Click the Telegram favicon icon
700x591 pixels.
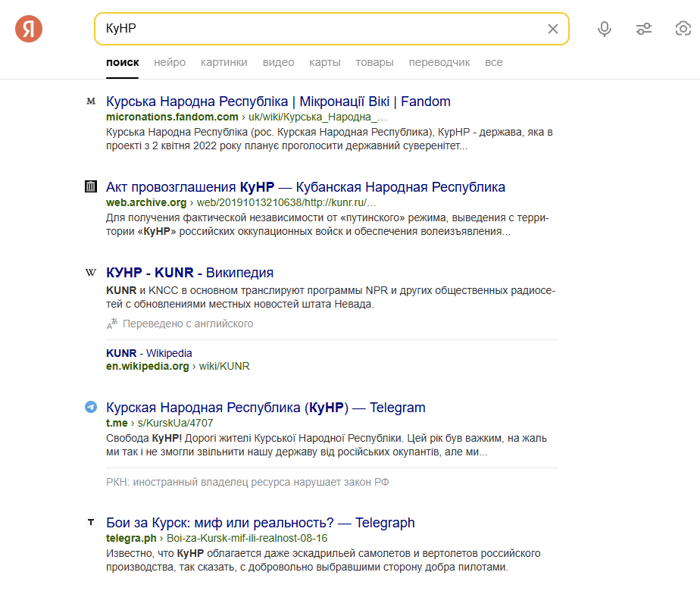[x=91, y=407]
